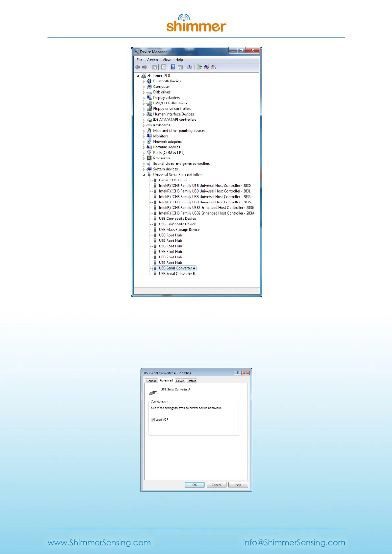Click Scan for hardware changes toolbar icon
The width and height of the screenshot is (392, 554).
click(190, 67)
